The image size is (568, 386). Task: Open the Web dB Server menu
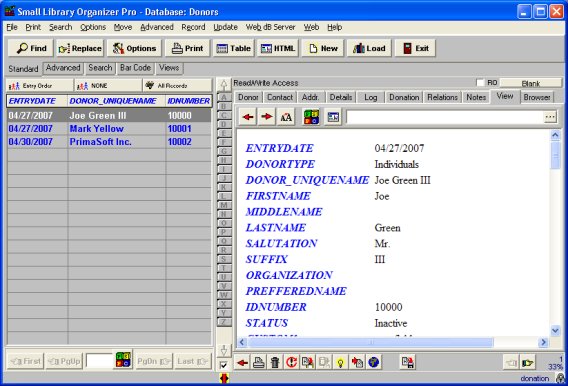(270, 27)
